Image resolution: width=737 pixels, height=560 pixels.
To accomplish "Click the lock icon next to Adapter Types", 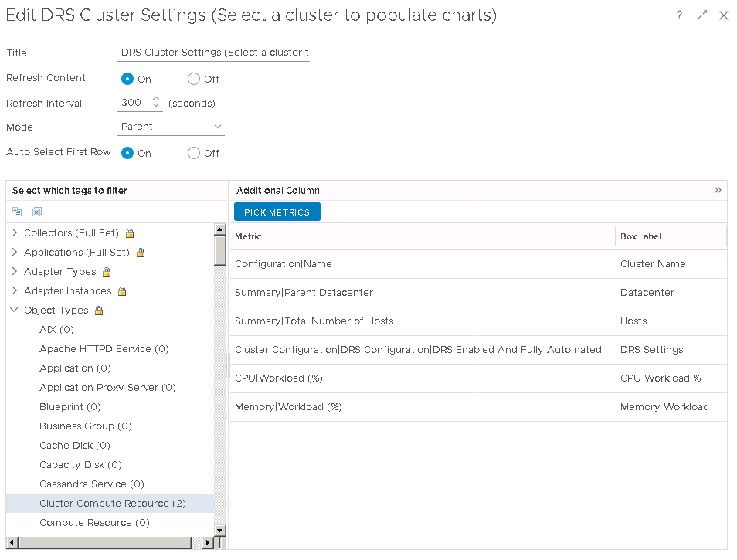I will [107, 272].
